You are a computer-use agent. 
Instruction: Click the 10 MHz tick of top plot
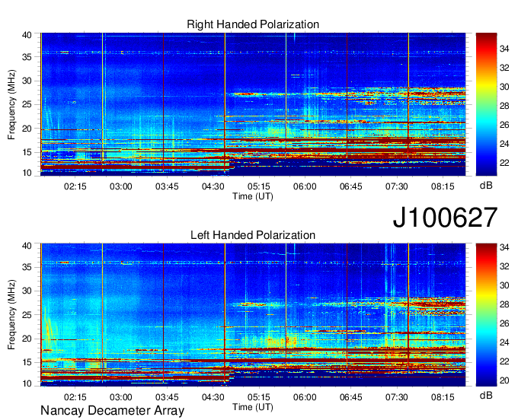pos(27,173)
